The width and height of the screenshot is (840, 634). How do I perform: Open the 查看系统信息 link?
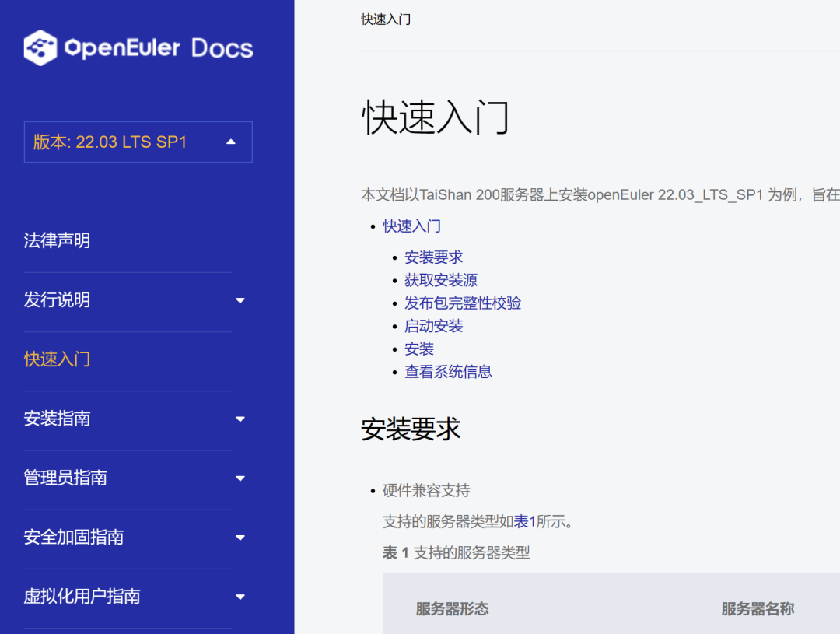(448, 371)
